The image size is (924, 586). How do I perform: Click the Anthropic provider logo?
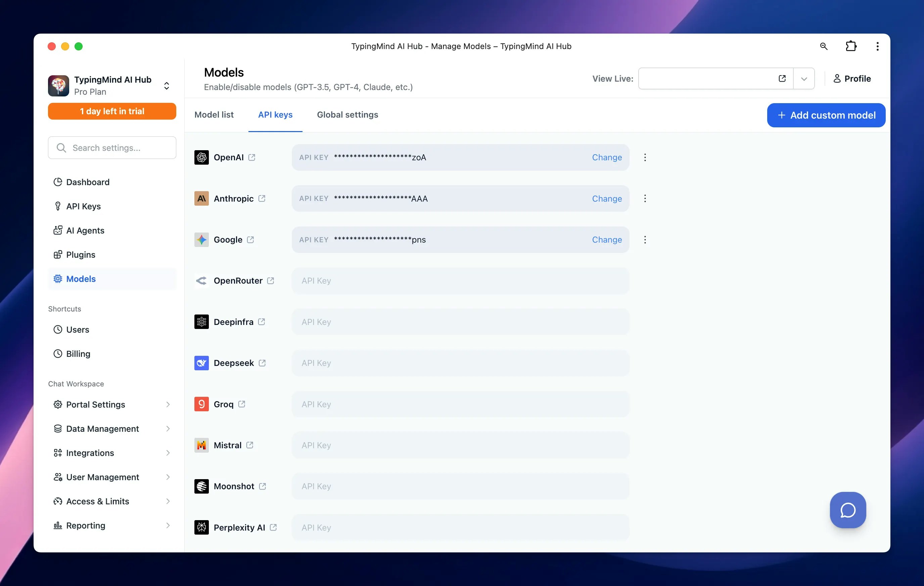click(x=201, y=199)
